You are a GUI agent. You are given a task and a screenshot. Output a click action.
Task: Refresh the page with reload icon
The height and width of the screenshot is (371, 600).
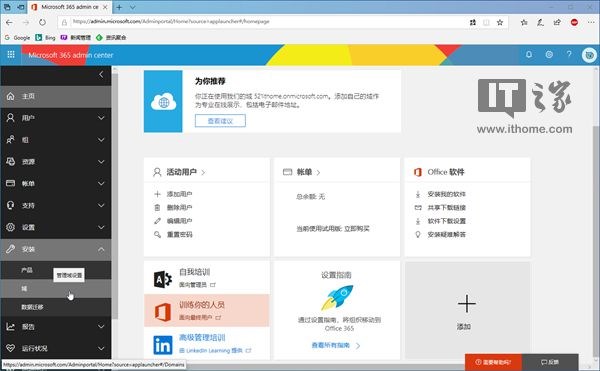click(x=42, y=22)
